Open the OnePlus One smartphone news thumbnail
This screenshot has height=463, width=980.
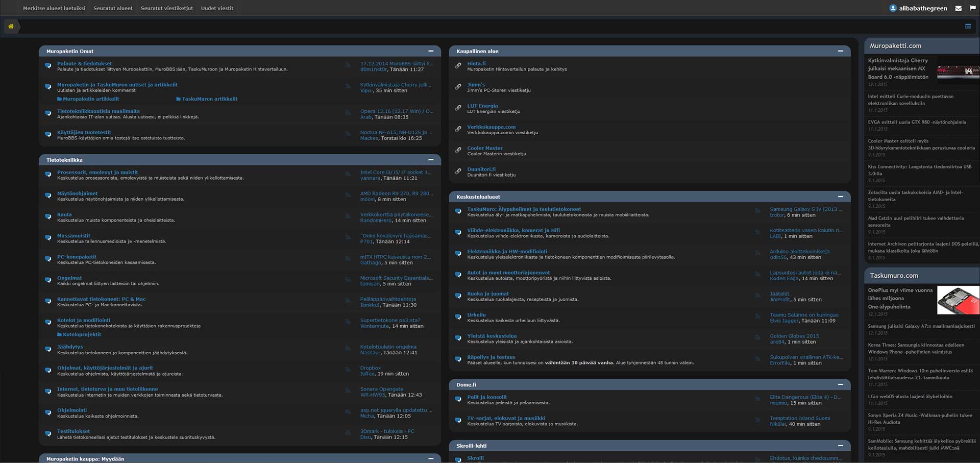958,300
